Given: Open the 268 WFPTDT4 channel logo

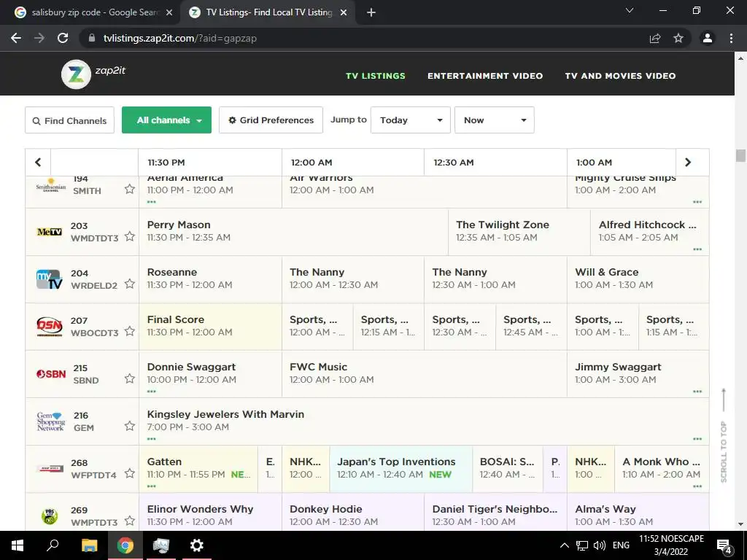Looking at the screenshot, I should point(50,469).
